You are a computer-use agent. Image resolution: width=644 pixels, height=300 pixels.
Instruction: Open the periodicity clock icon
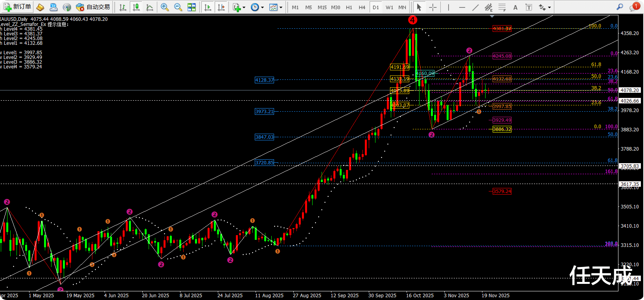255,7
